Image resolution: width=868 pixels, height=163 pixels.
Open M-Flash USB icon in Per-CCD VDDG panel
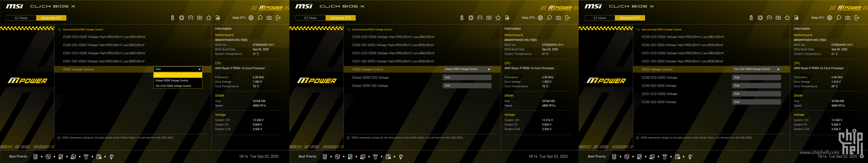751,18
